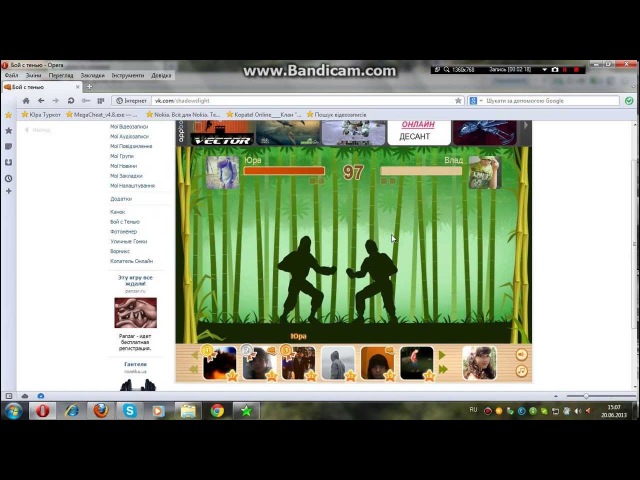Open the sidebar history clock panel

tap(9, 178)
